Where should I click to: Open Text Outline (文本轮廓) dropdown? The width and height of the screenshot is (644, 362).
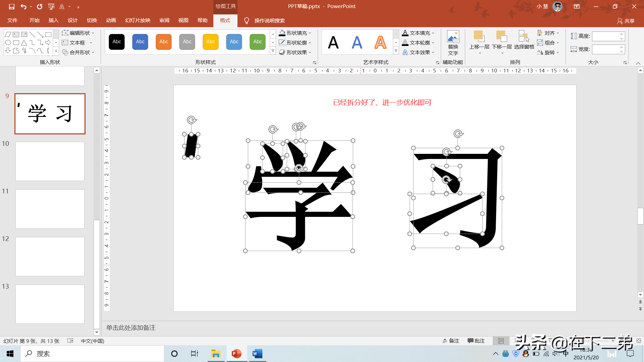[418, 43]
